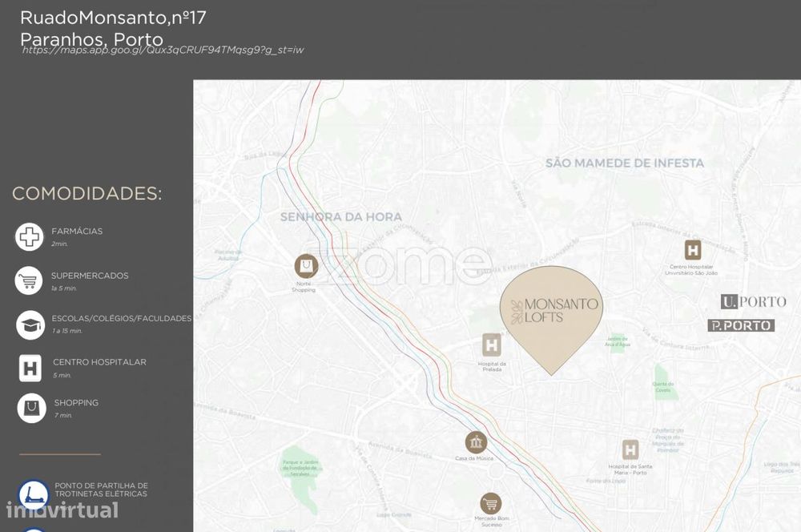The height and width of the screenshot is (532, 801).
Task: Click the '1a 5 min.' supermarkets time
Action: point(64,288)
